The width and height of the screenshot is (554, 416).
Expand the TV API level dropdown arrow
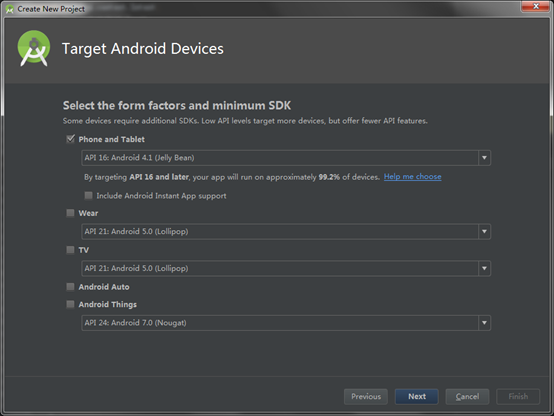pos(484,268)
